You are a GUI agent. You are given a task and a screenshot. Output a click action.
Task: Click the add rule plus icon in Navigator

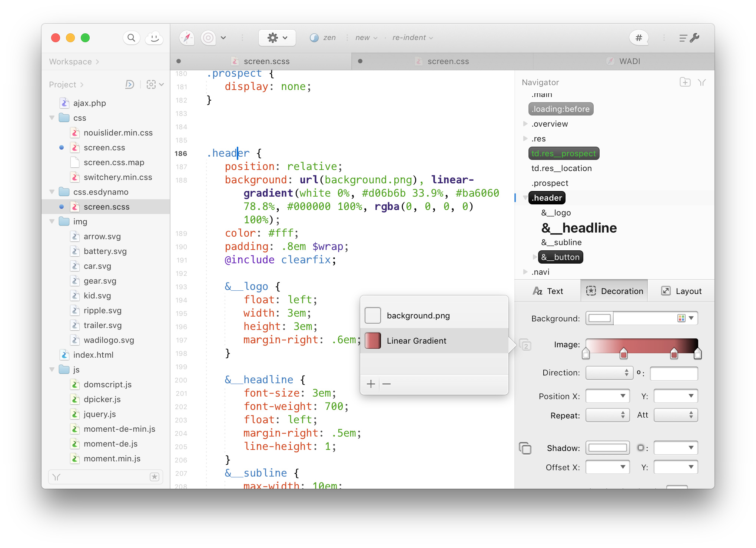[x=685, y=82]
